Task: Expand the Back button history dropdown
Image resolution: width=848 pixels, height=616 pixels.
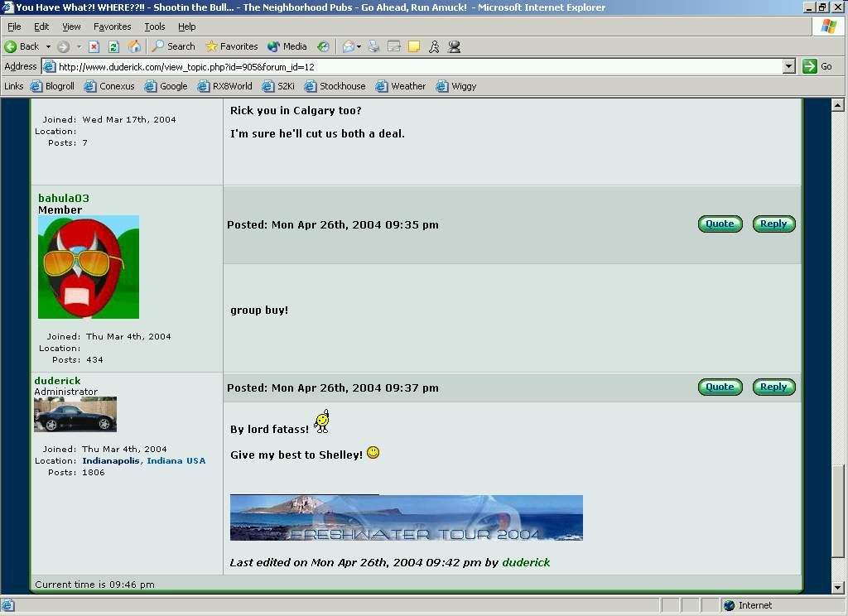Action: pos(48,46)
